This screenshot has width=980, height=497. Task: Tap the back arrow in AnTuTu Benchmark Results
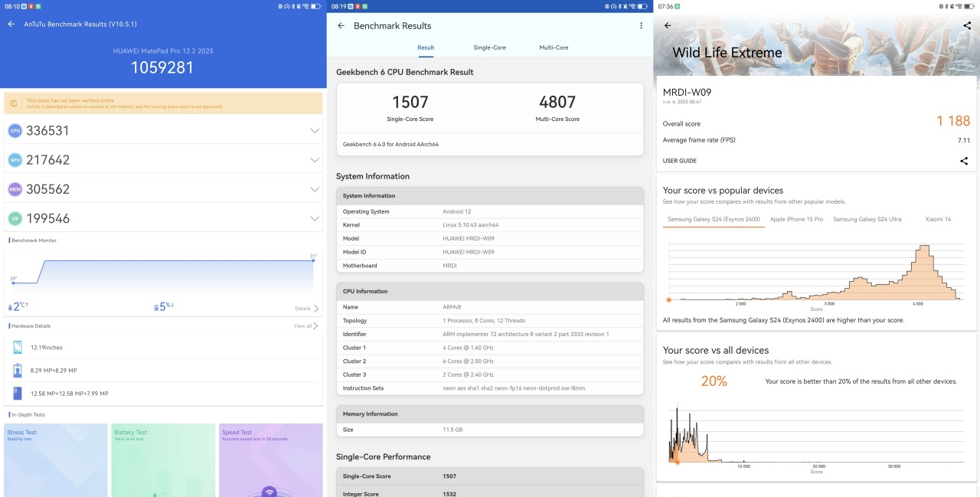tap(11, 24)
